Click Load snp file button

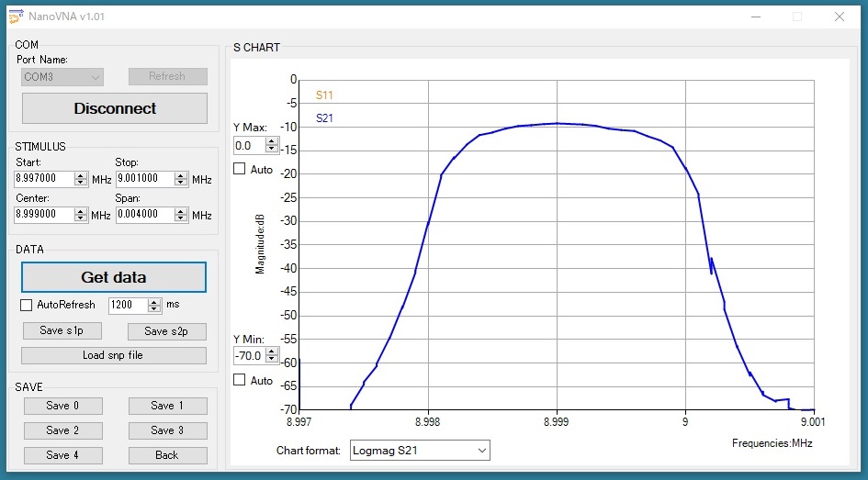[x=114, y=355]
